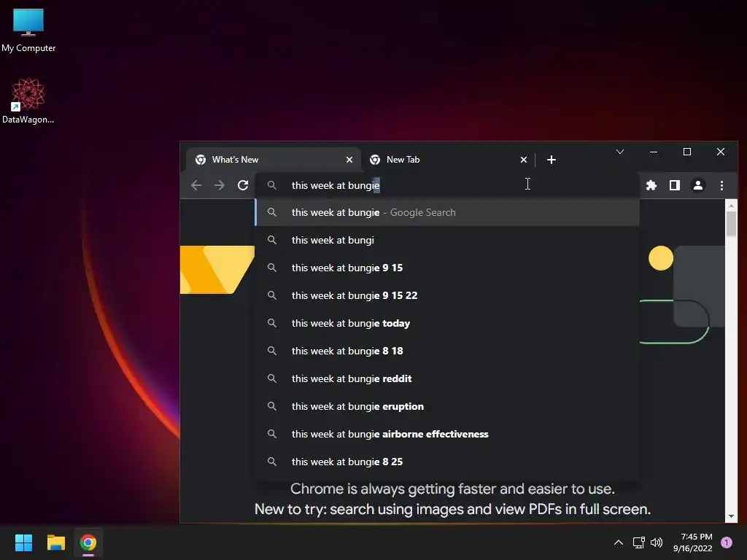Select suggestion 'this week at bungi'
Viewport: 747px width, 560px height.
447,240
